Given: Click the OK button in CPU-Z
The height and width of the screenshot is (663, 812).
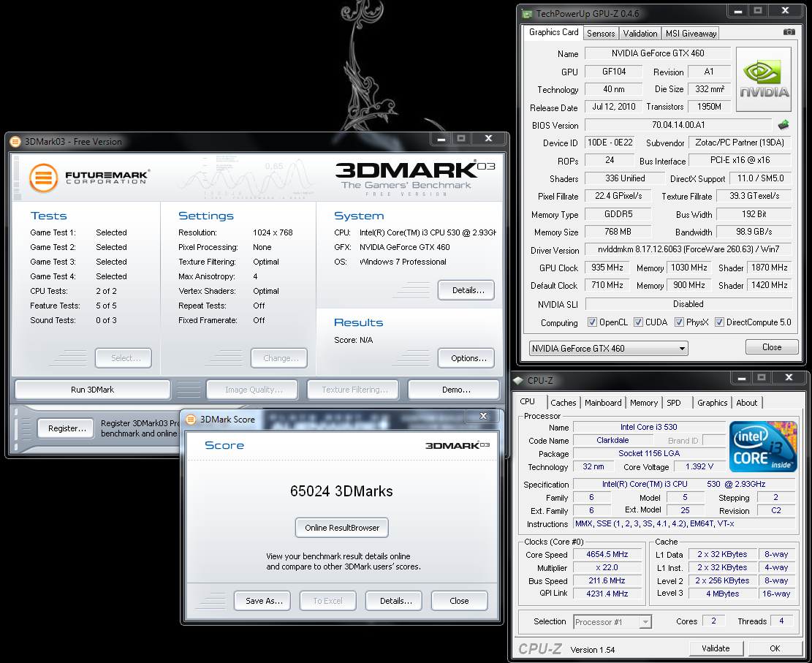Looking at the screenshot, I should coord(775,648).
